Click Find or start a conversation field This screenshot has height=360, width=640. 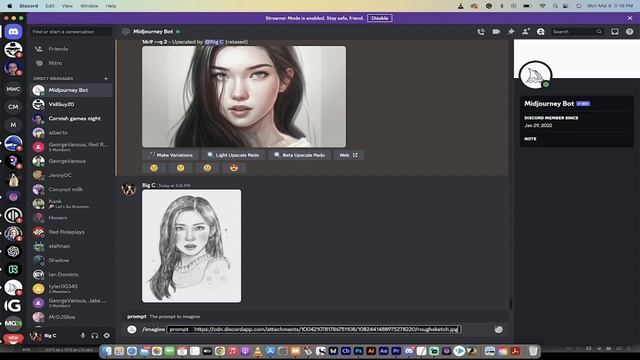pyautogui.click(x=71, y=31)
